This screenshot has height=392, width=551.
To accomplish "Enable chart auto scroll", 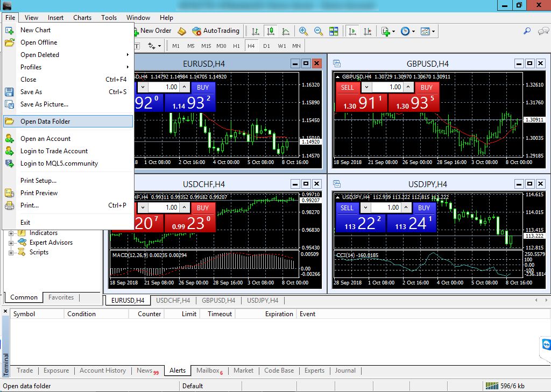I will click(352, 31).
